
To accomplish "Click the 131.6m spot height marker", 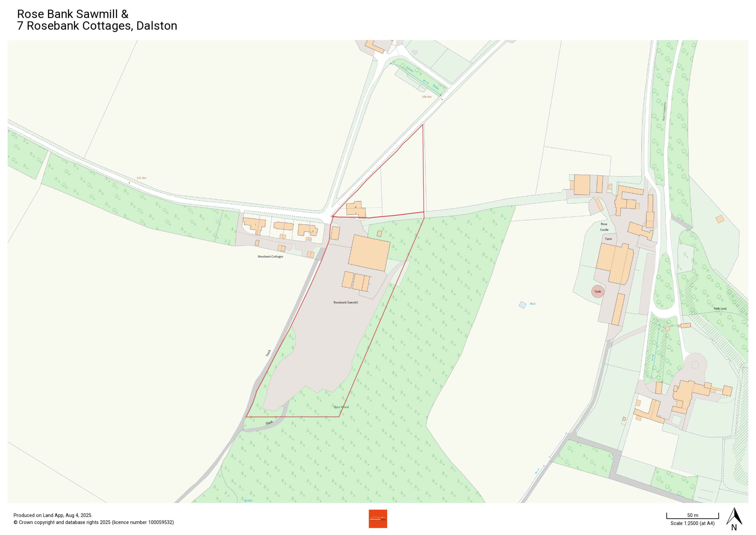I will tap(129, 183).
